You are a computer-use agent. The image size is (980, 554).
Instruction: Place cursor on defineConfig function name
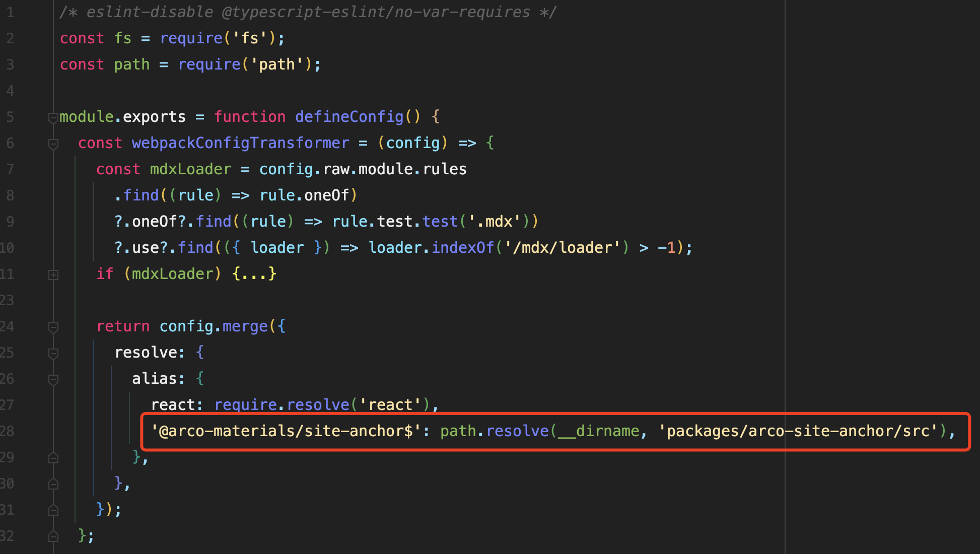tap(349, 117)
